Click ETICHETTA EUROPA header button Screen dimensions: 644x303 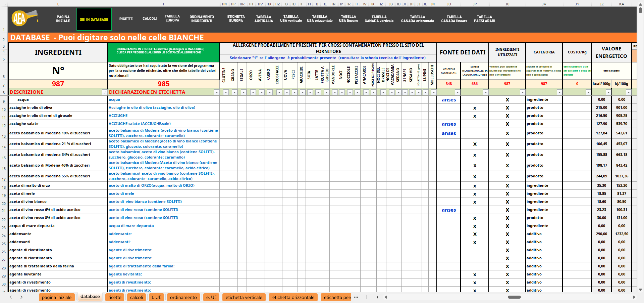(x=236, y=18)
